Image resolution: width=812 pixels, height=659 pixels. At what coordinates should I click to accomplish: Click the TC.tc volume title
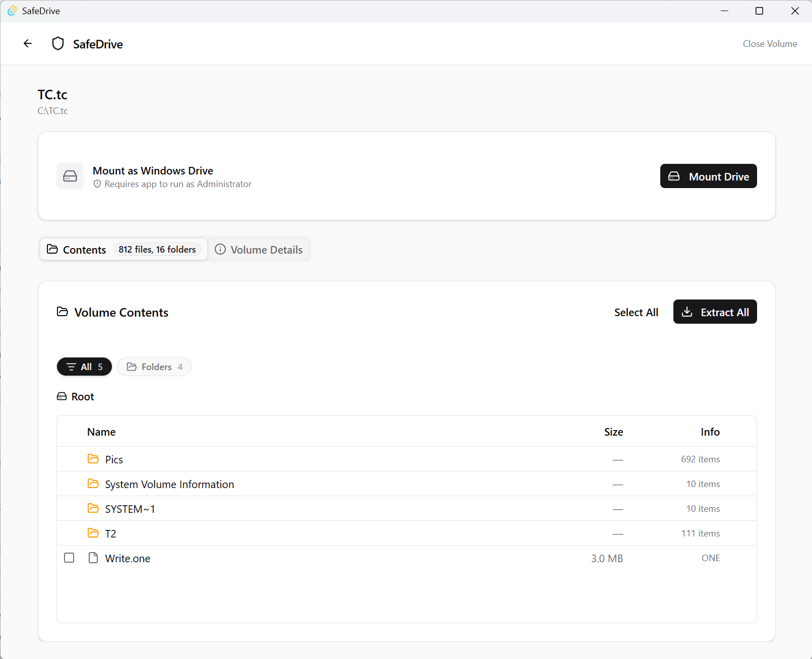(x=52, y=95)
